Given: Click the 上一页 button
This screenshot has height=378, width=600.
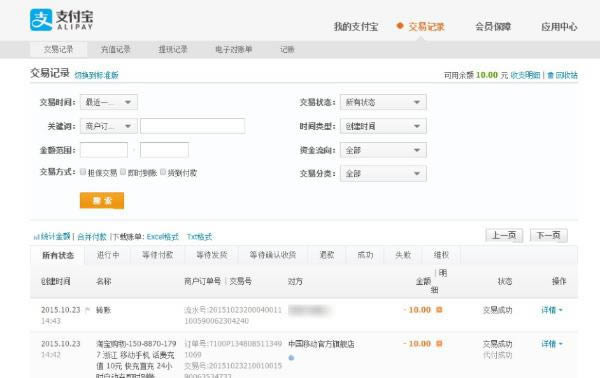Looking at the screenshot, I should point(504,235).
